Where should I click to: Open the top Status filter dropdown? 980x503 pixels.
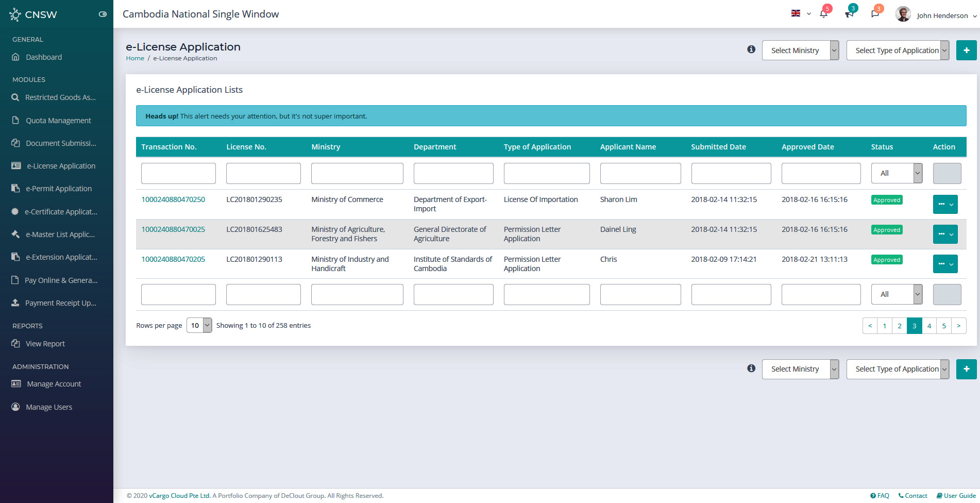[897, 173]
